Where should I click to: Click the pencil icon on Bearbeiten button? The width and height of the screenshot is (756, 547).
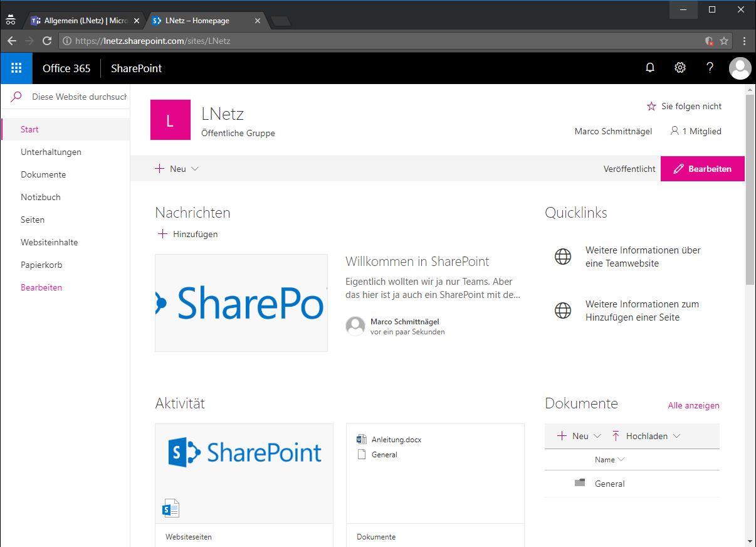[x=678, y=169]
